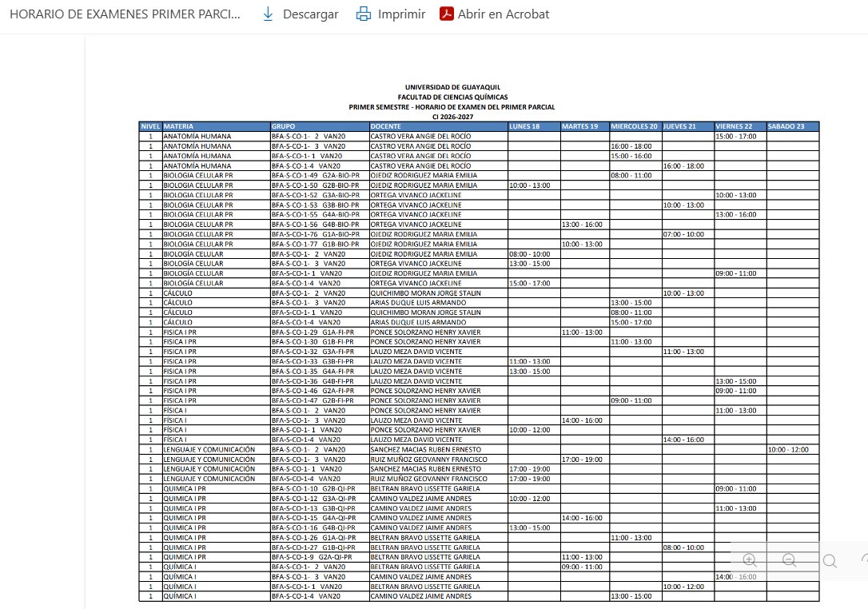This screenshot has width=868, height=609.
Task: Click the line PRIMER SEMESTRE - HORARIO DE EXAMEN DEL PRIMER PARCIAL
Action: tap(452, 107)
